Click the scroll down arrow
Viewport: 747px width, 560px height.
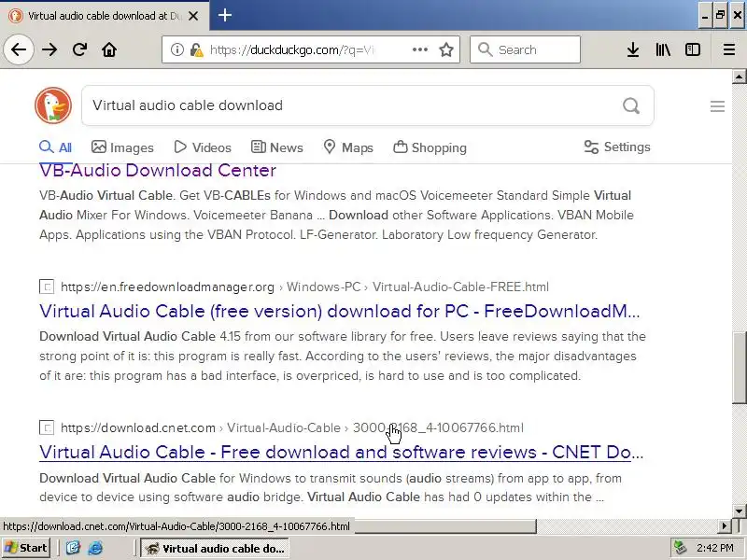(x=739, y=511)
